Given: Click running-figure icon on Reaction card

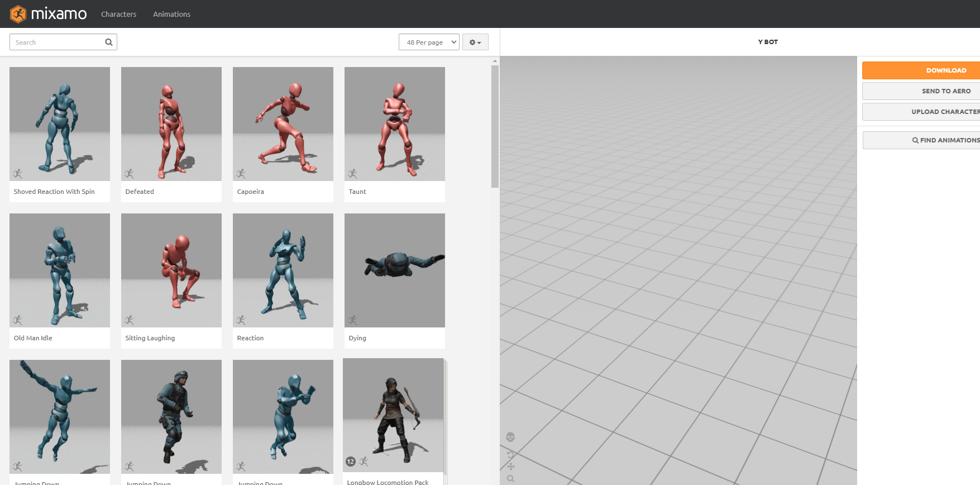Looking at the screenshot, I should click(x=241, y=320).
